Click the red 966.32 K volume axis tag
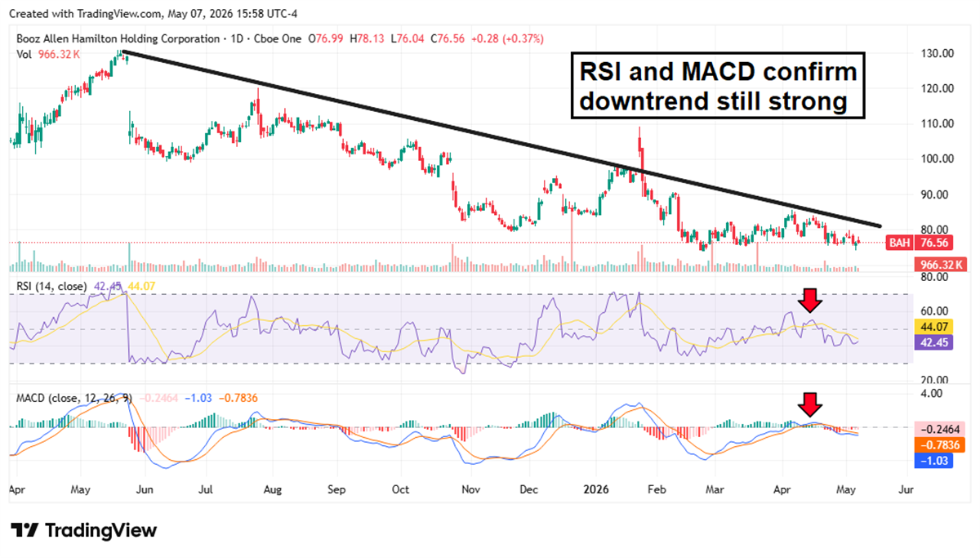 pyautogui.click(x=942, y=265)
